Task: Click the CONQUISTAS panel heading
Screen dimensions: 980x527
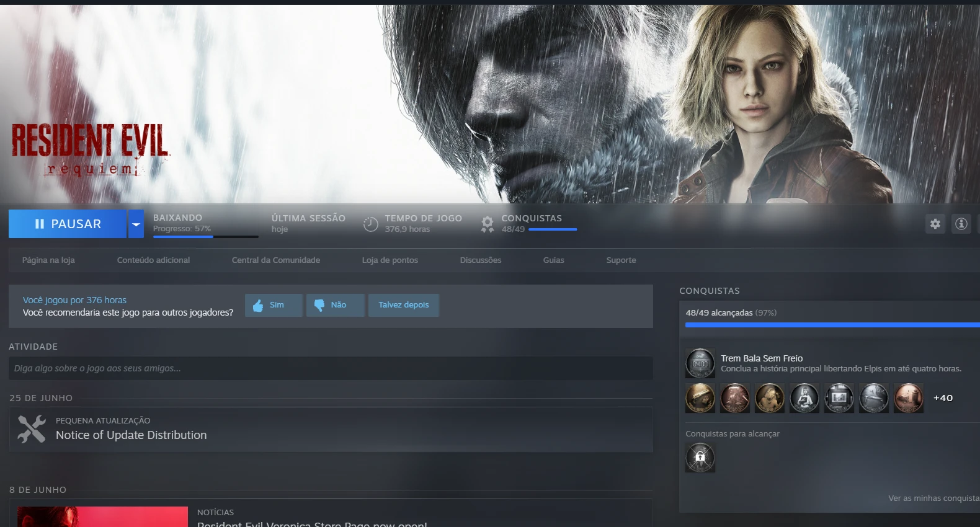Action: (x=710, y=291)
